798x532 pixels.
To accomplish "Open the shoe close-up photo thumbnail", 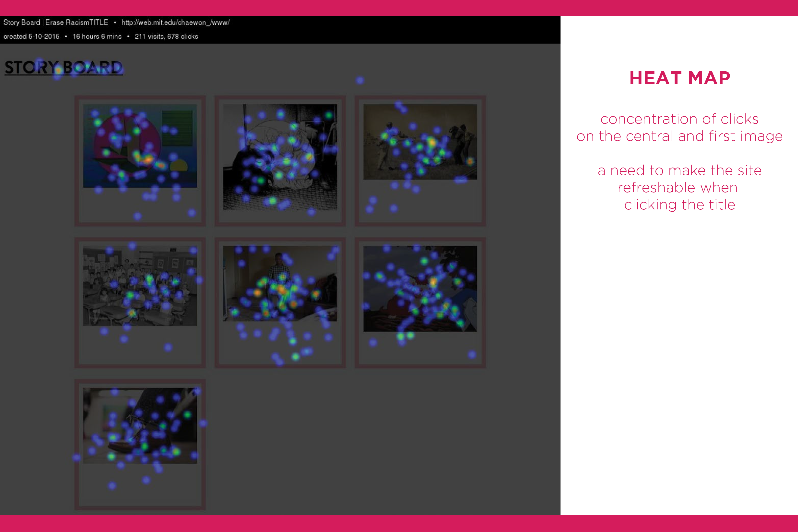I will coord(140,426).
